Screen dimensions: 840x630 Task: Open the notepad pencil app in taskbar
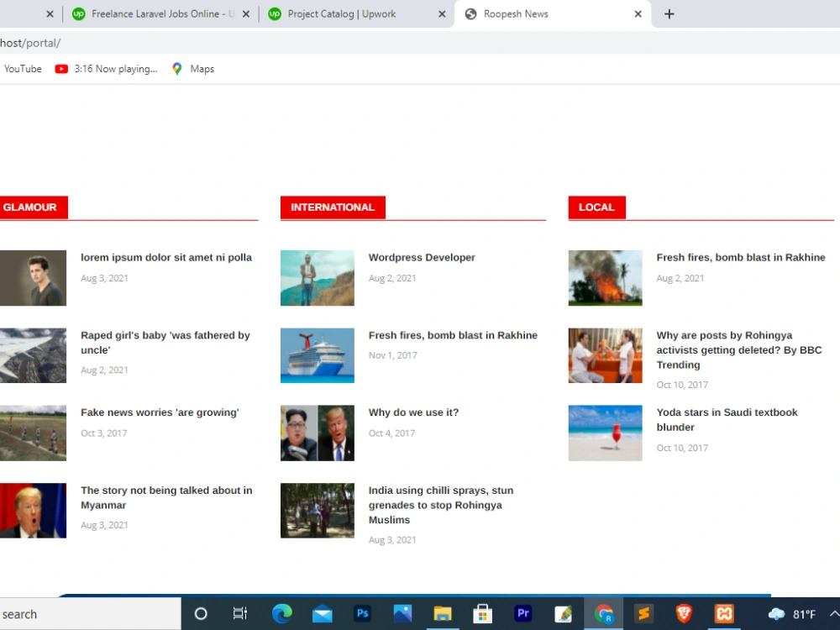pos(563,614)
